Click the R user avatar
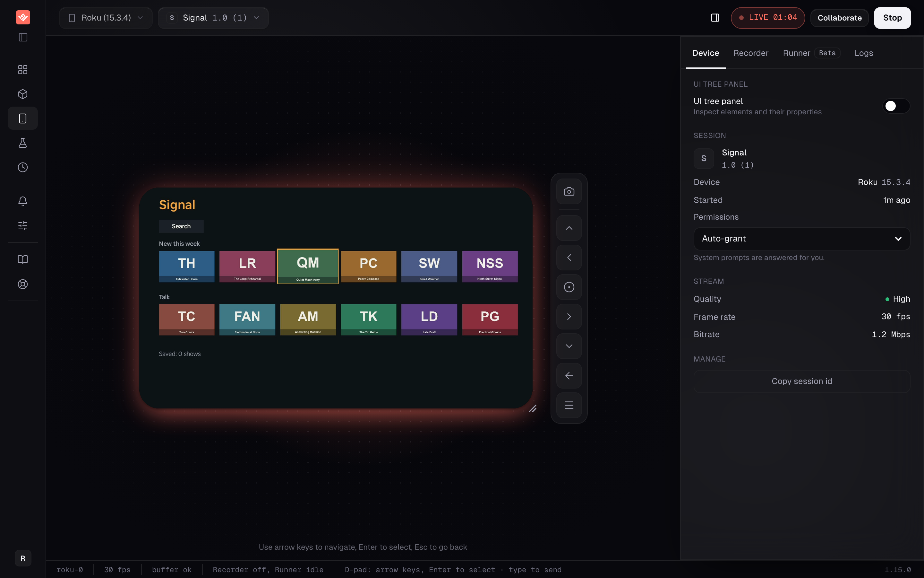This screenshot has height=578, width=924. [x=23, y=558]
